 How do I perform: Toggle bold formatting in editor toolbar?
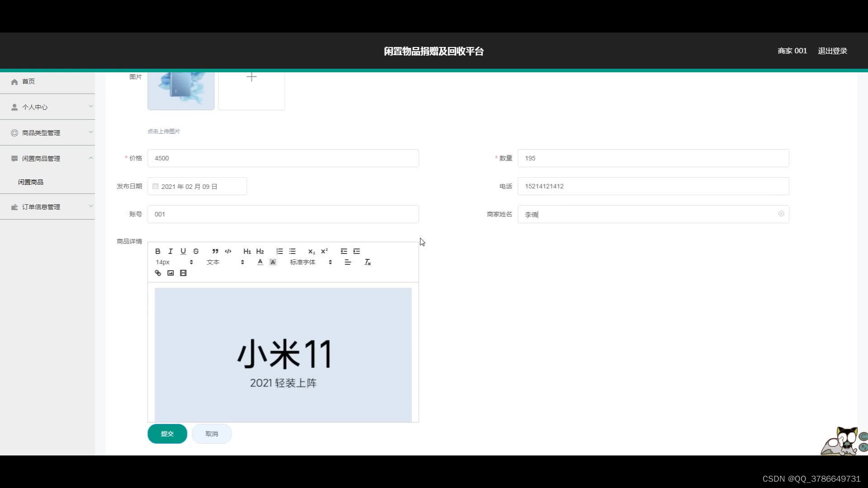pos(158,251)
